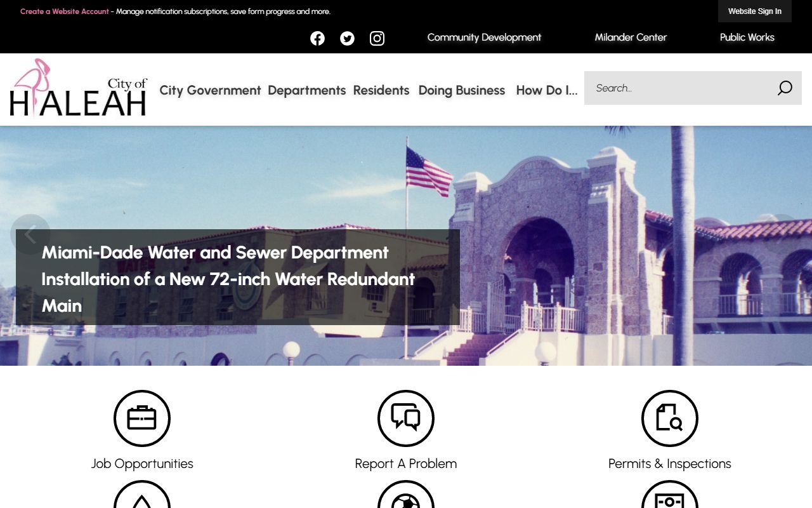Click the Report A Problem chat icon
Image resolution: width=812 pixels, height=508 pixels.
[406, 418]
